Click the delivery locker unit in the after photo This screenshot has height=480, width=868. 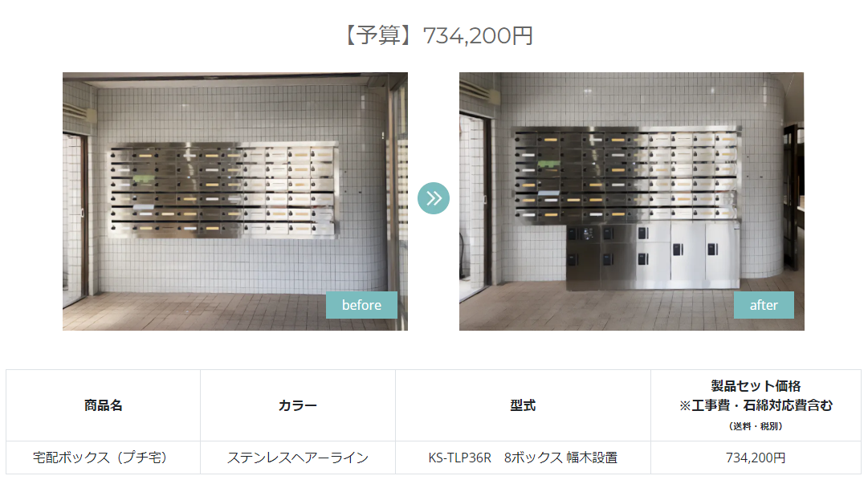click(654, 256)
